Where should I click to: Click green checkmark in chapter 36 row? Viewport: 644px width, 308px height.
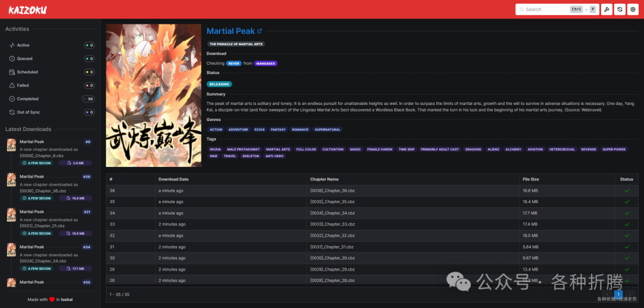tap(627, 191)
